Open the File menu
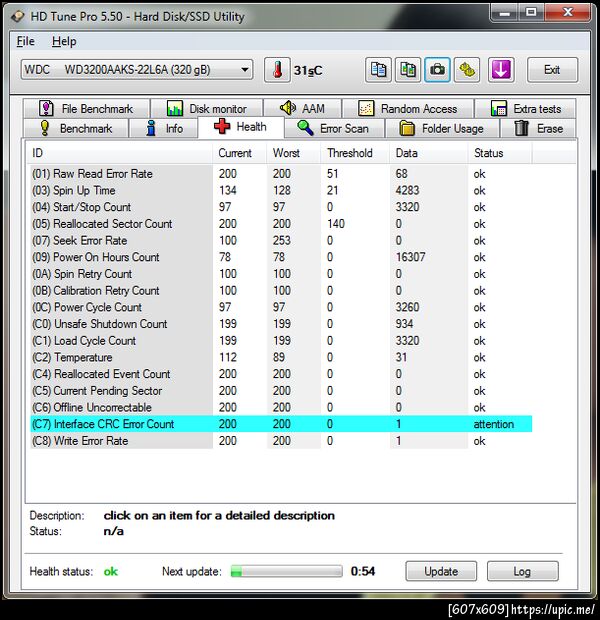 pyautogui.click(x=25, y=41)
